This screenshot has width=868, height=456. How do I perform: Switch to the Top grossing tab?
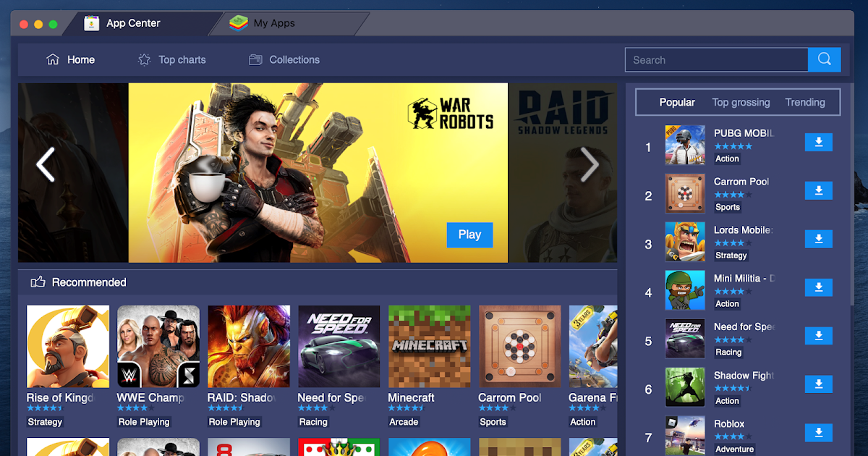click(741, 102)
